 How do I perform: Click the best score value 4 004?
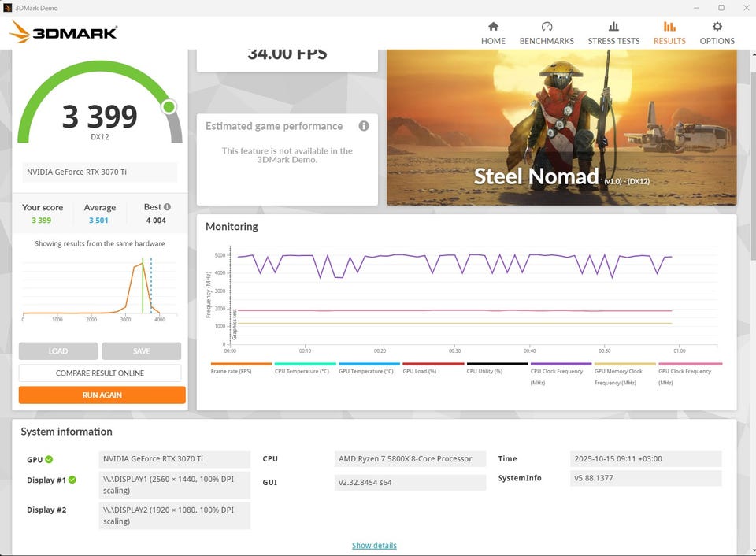(x=156, y=221)
